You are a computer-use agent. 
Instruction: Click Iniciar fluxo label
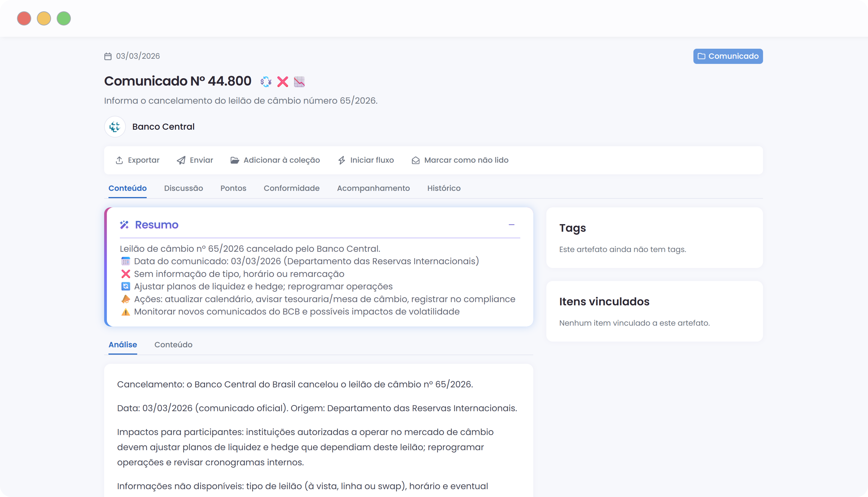(x=372, y=160)
